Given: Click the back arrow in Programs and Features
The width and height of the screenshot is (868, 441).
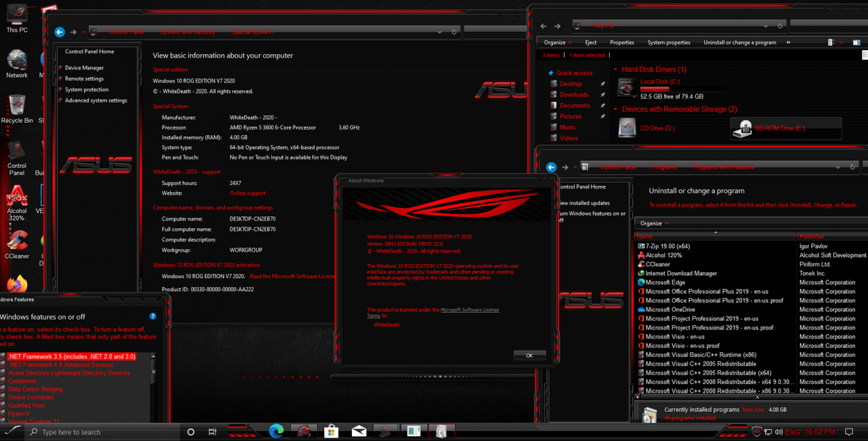Looking at the screenshot, I should 551,167.
